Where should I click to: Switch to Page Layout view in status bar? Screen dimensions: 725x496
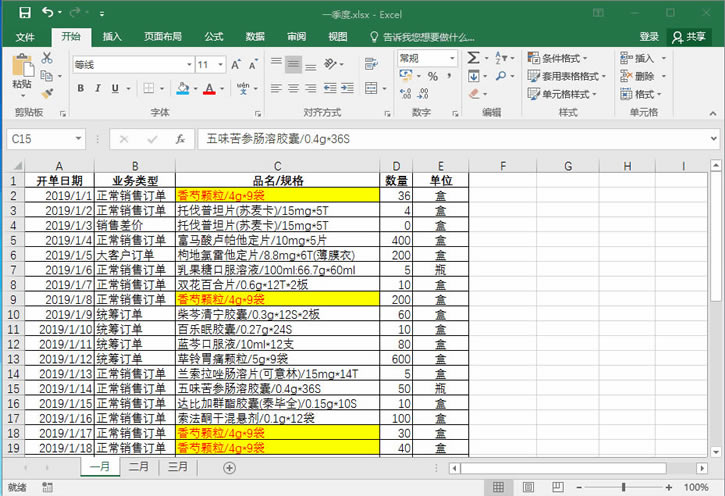(x=521, y=486)
